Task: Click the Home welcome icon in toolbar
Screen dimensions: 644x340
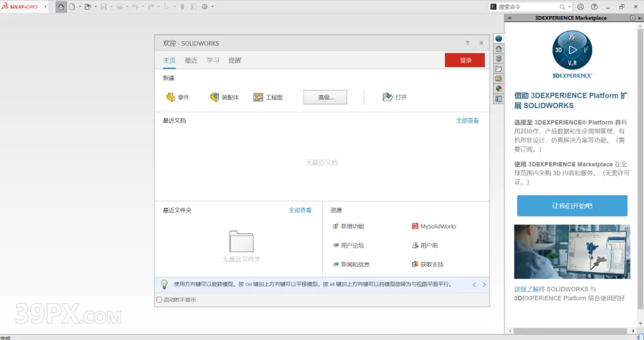Action: point(61,7)
